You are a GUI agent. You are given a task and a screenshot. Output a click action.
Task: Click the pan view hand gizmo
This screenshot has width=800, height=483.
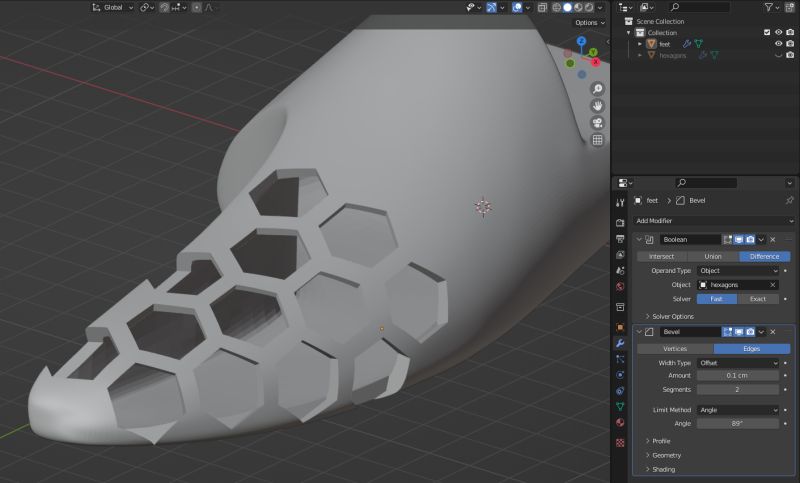click(x=597, y=106)
